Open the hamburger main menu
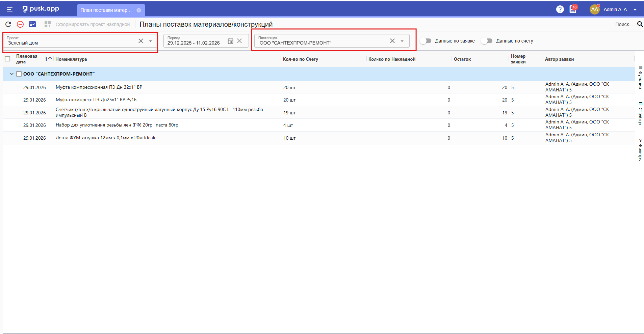Screen dimensions: 644x334 (x=9, y=9)
